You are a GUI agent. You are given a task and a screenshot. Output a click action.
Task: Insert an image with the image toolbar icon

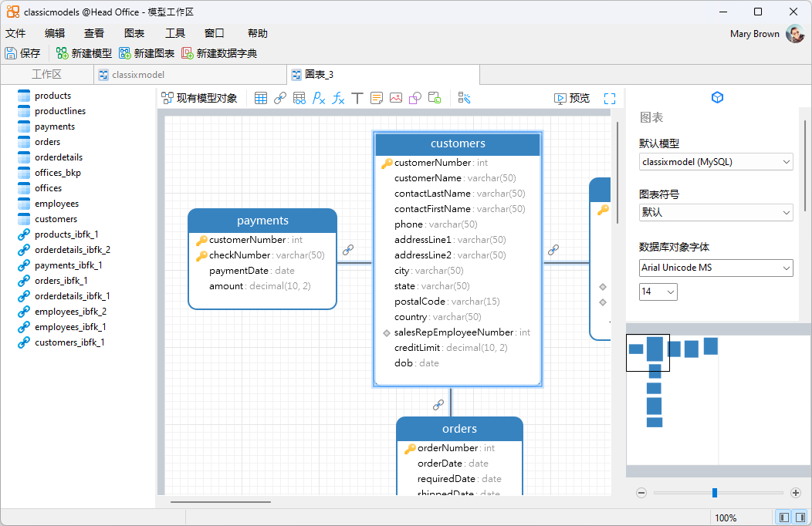[396, 98]
